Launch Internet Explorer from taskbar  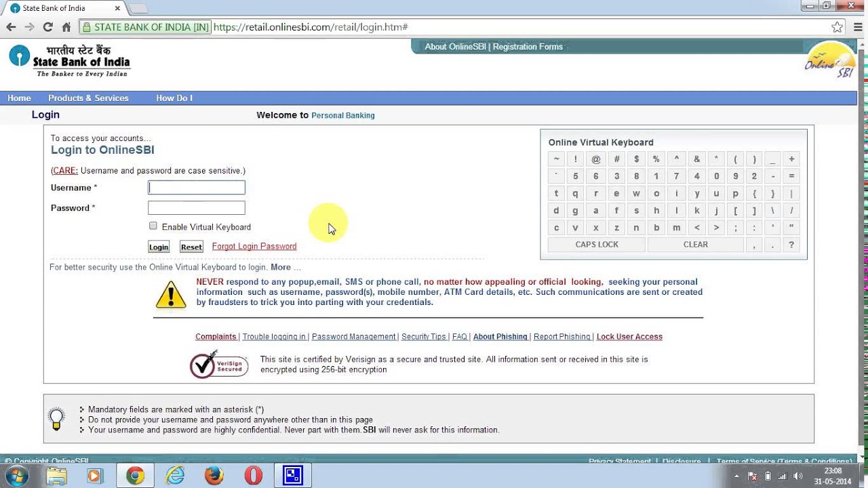(175, 476)
